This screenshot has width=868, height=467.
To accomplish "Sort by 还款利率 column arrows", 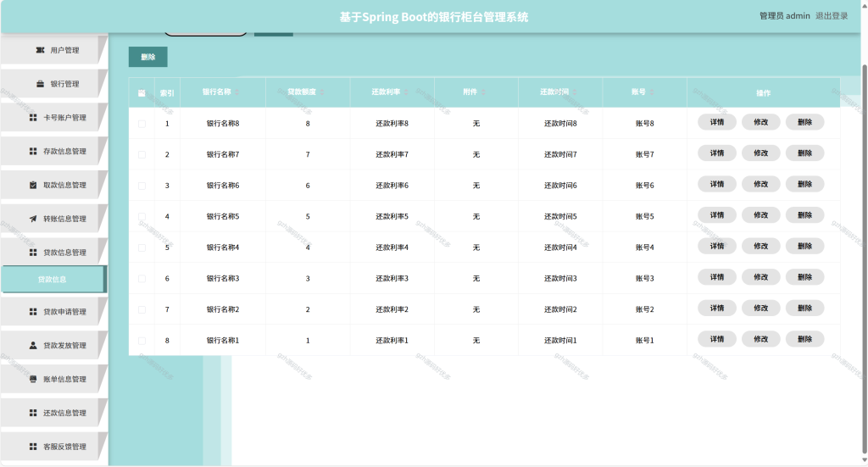I will tap(406, 92).
